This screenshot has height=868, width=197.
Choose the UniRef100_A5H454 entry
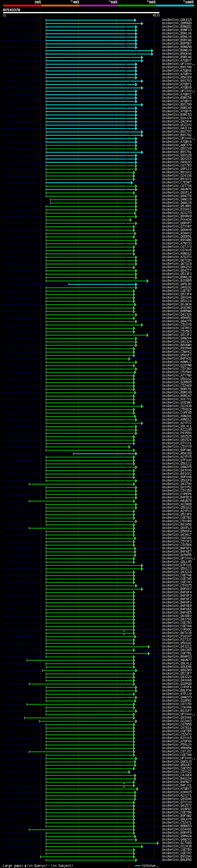pyautogui.click(x=177, y=748)
